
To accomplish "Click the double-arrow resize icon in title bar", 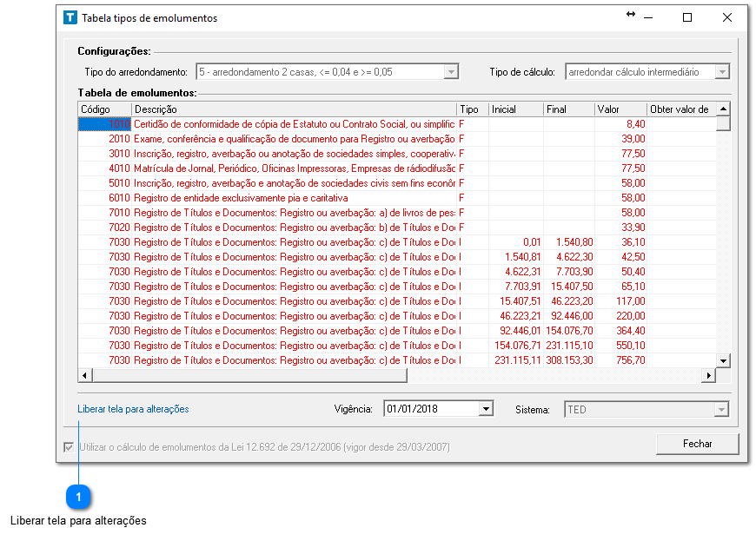I will pyautogui.click(x=630, y=15).
